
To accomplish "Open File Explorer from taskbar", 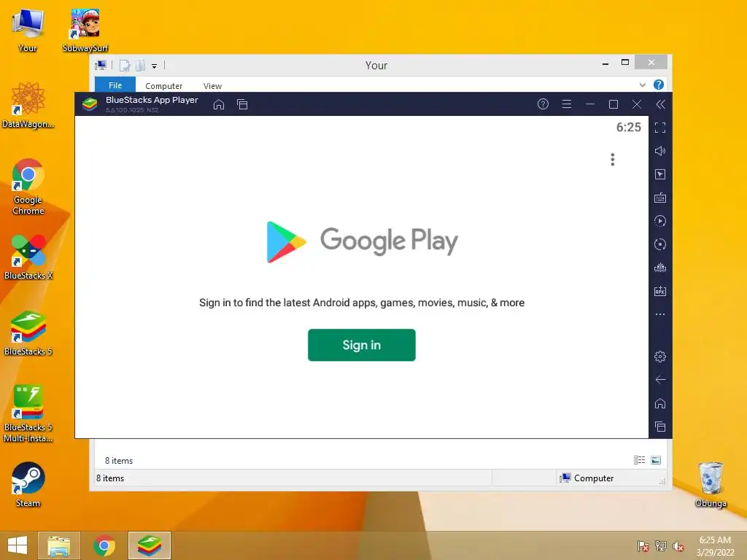I will point(58,545).
